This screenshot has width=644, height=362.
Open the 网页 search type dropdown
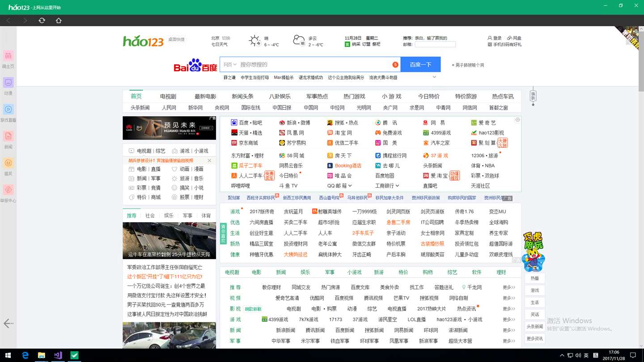[x=230, y=65]
